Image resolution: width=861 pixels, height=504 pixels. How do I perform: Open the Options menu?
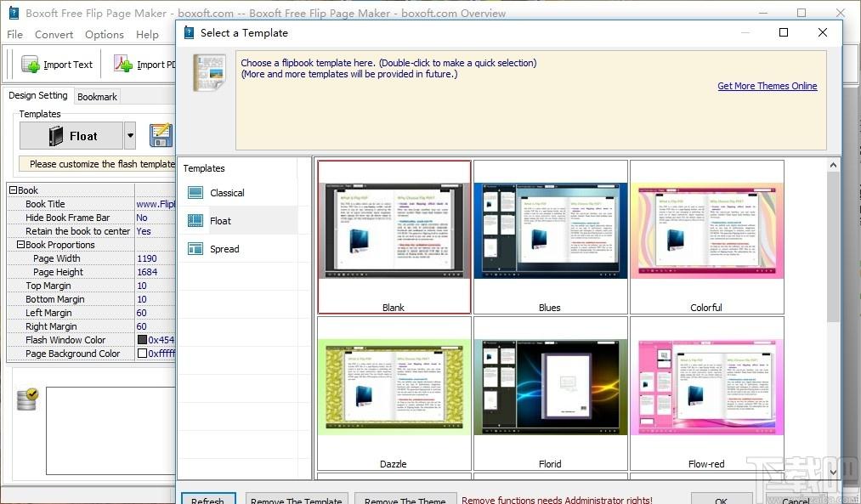pyautogui.click(x=105, y=34)
